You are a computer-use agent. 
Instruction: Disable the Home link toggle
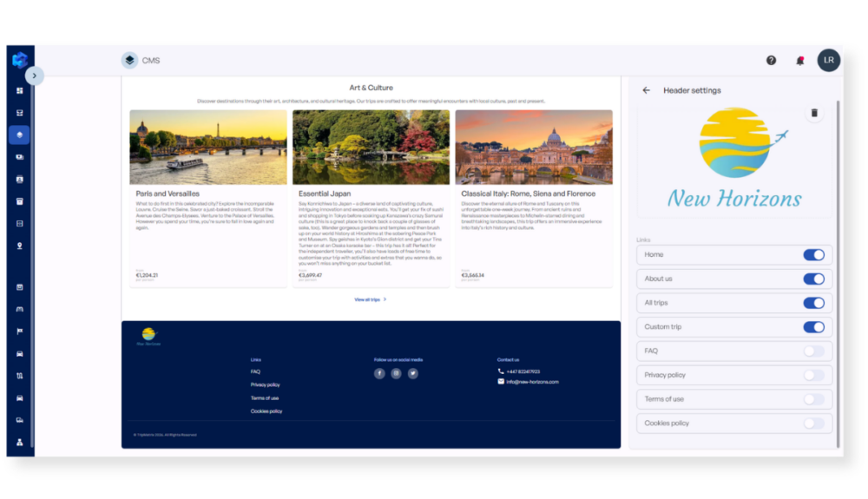(x=814, y=254)
